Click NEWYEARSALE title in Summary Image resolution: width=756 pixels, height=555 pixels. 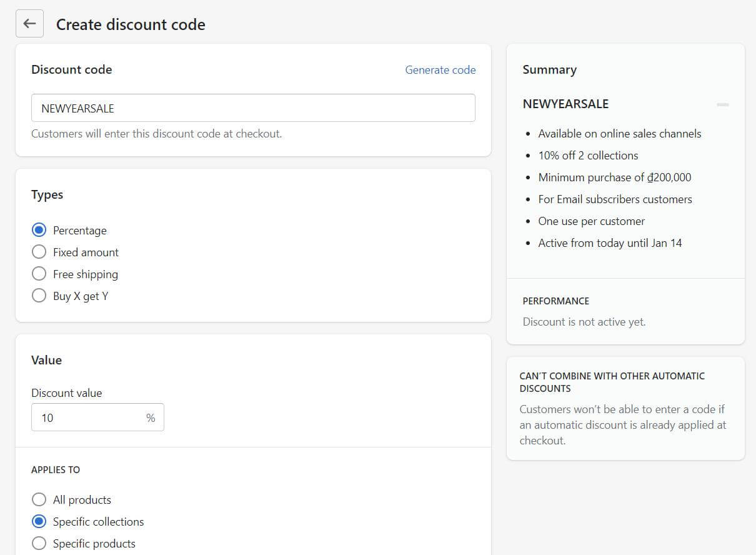tap(565, 104)
